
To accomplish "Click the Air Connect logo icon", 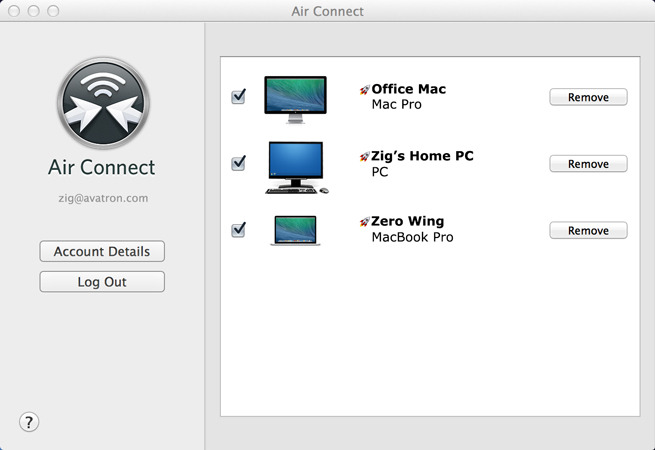I will [102, 103].
